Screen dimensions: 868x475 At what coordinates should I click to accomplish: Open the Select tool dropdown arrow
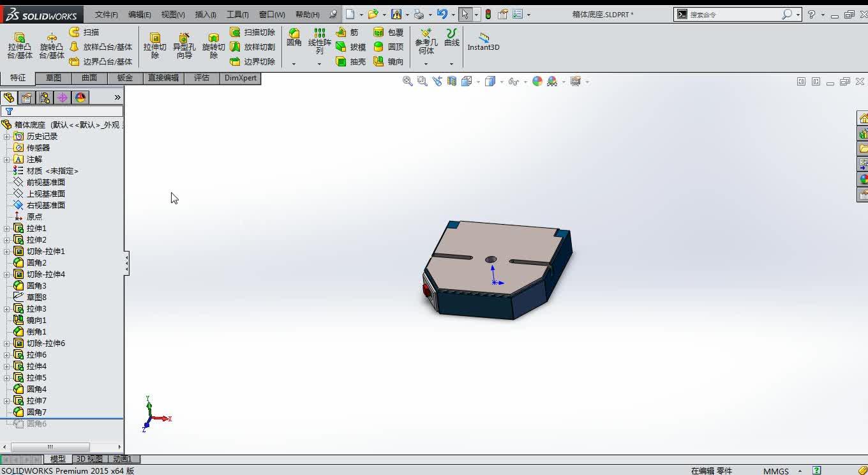tap(475, 14)
